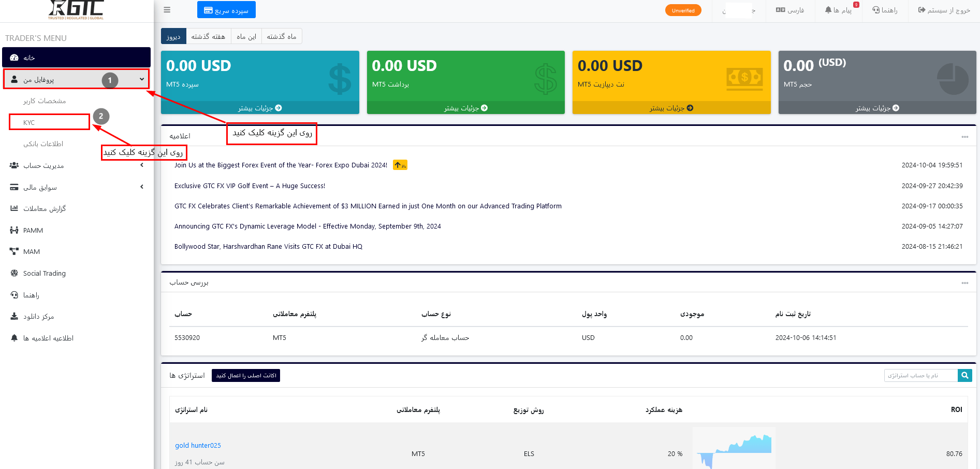Open the فارسی language selector
The height and width of the screenshot is (469, 980).
(x=790, y=10)
